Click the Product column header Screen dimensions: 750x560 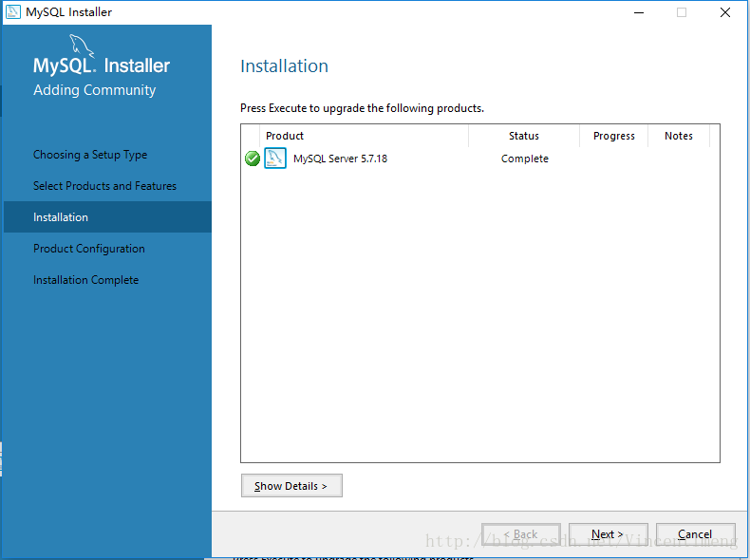pos(285,136)
